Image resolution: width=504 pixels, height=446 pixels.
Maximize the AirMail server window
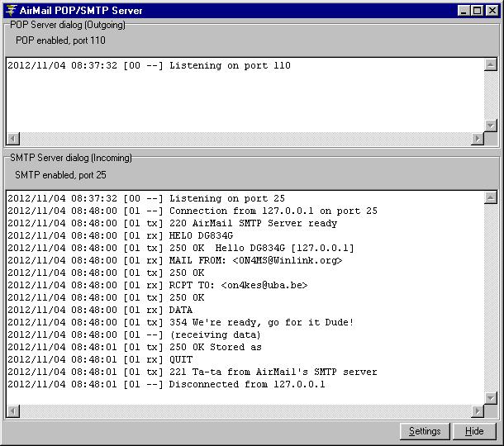pyautogui.click(x=478, y=11)
